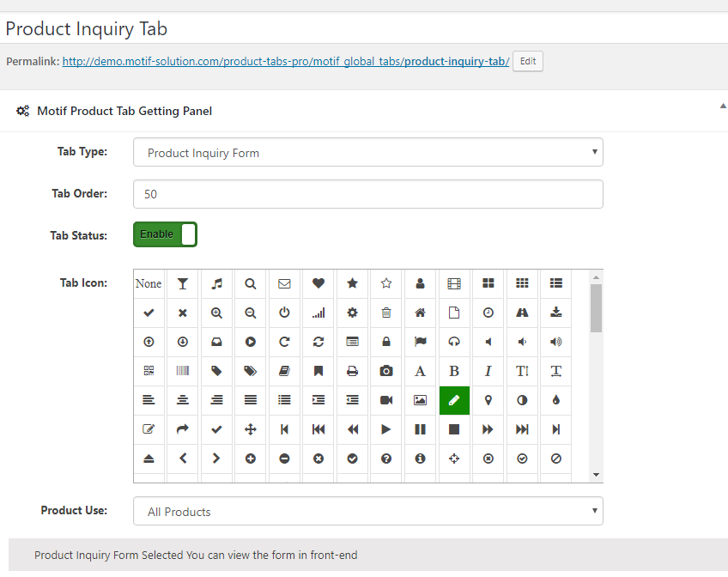Select the trash can icon
This screenshot has height=577, width=728.
point(385,313)
